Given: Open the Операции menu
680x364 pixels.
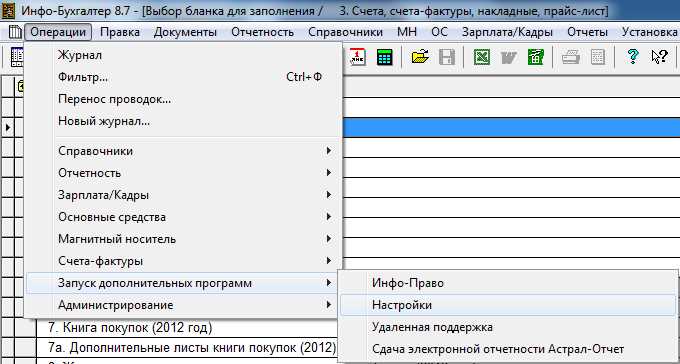Looking at the screenshot, I should [x=58, y=32].
